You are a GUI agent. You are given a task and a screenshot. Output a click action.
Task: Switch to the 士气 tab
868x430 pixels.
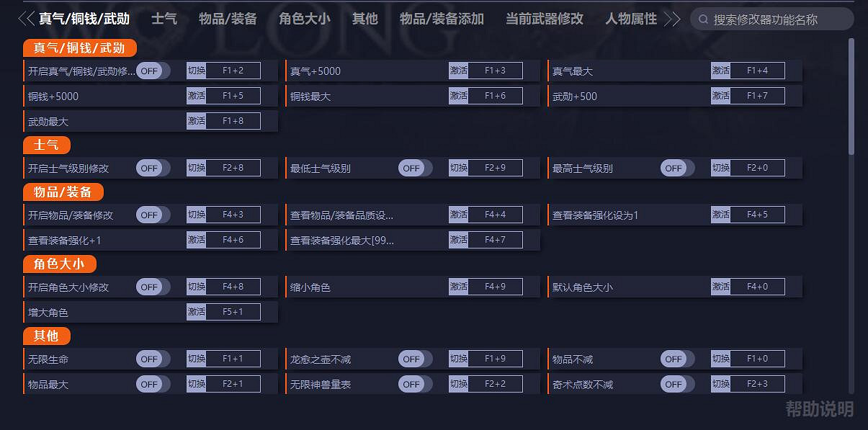click(x=164, y=19)
